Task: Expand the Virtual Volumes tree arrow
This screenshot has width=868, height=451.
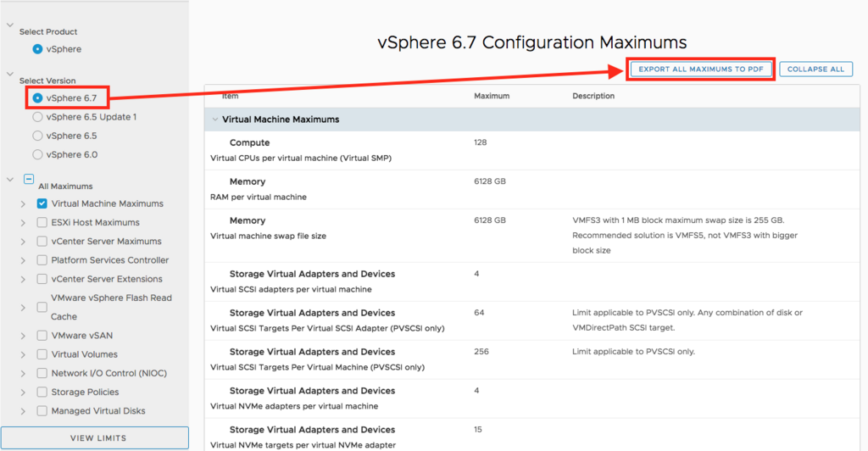Action: (23, 354)
